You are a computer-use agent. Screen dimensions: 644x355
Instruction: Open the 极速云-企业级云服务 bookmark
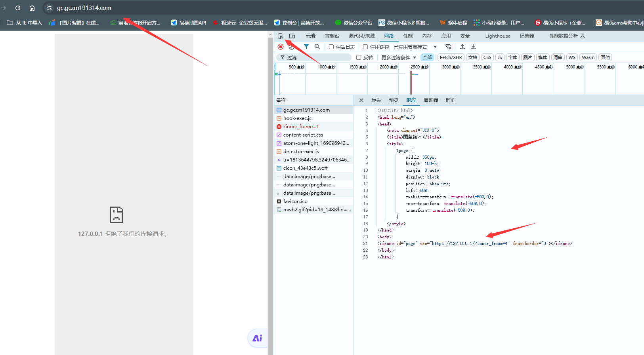240,23
